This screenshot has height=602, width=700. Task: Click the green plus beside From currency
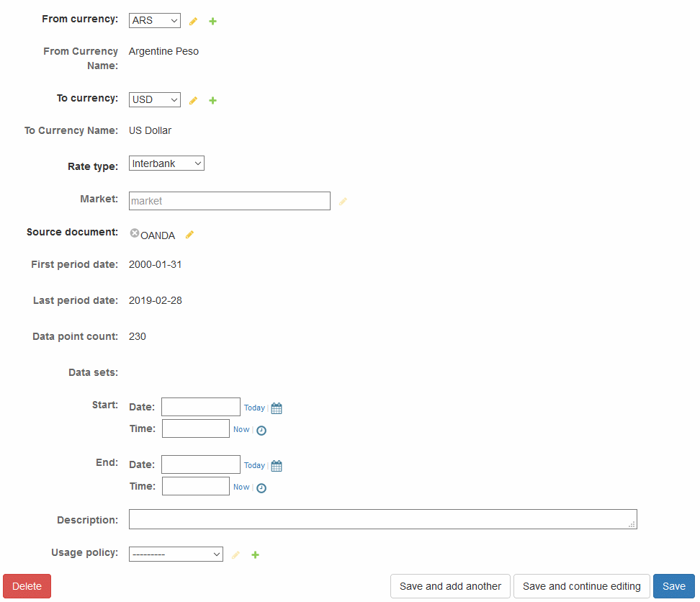(212, 22)
